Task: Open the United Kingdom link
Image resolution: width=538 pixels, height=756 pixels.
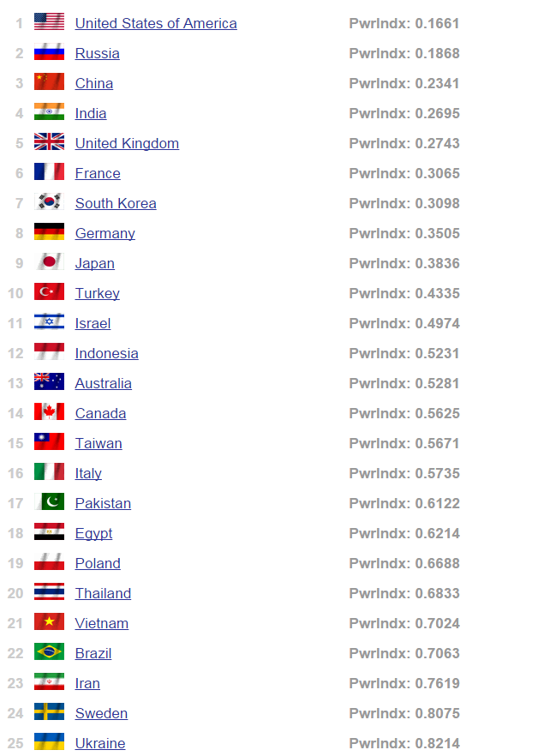Action: [x=127, y=143]
